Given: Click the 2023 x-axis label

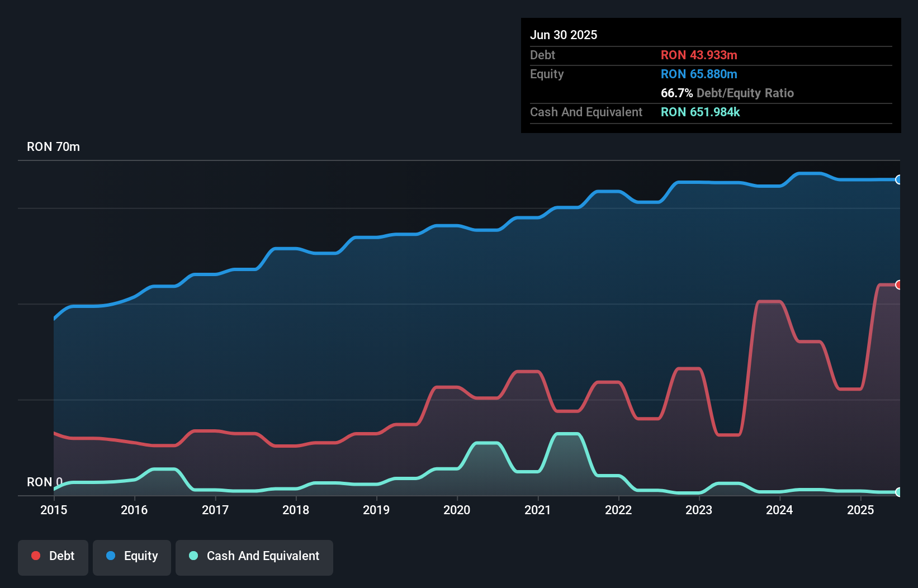Looking at the screenshot, I should point(699,510).
